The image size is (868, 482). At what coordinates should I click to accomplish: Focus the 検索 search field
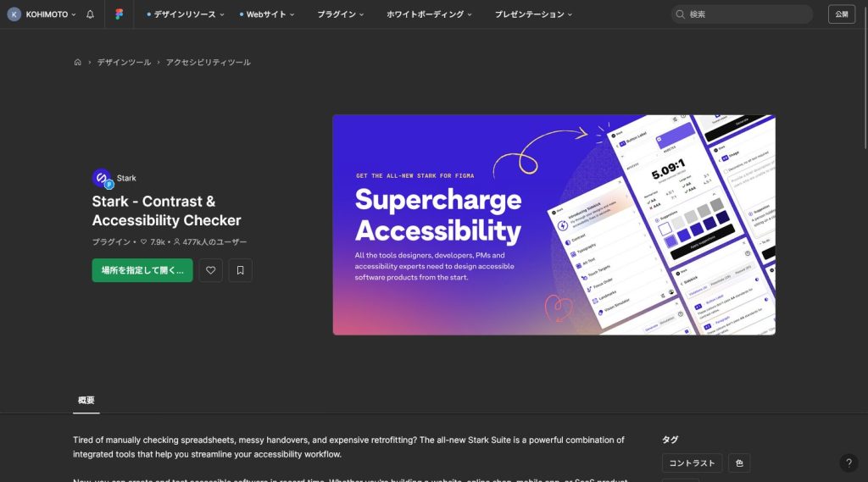(x=742, y=14)
